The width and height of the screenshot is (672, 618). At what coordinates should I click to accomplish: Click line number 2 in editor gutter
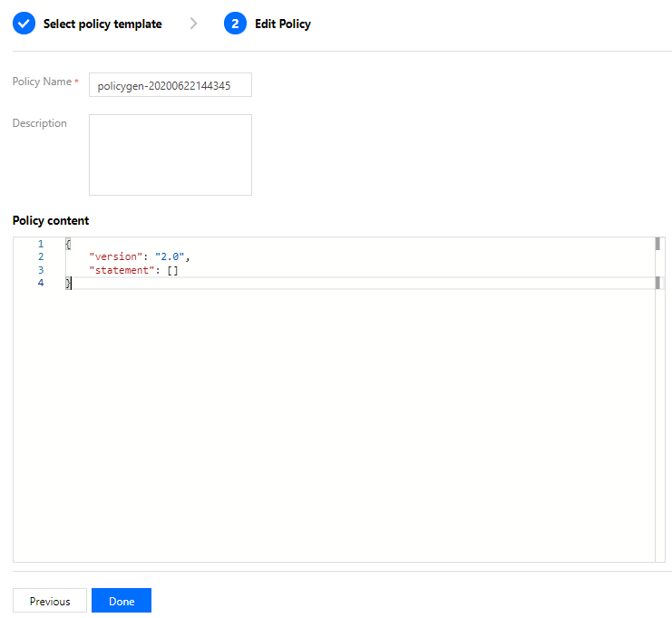click(41, 257)
